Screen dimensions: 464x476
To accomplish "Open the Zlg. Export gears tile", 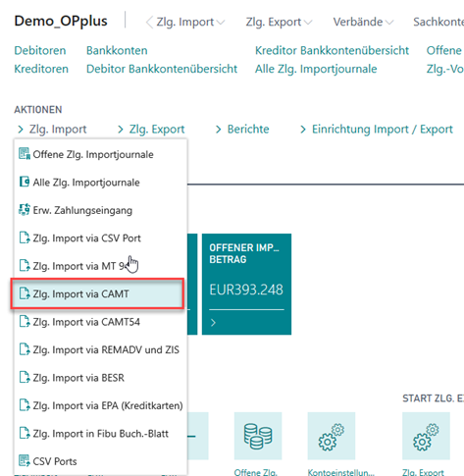I will (x=426, y=436).
